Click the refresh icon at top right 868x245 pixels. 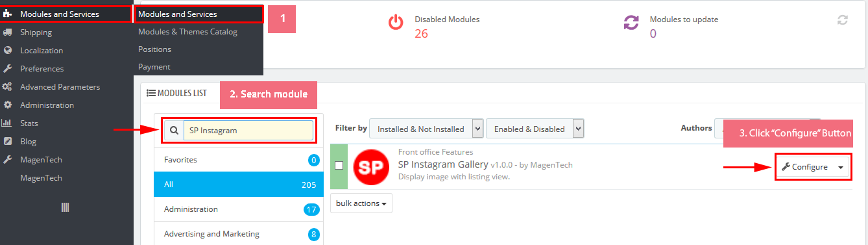[842, 20]
